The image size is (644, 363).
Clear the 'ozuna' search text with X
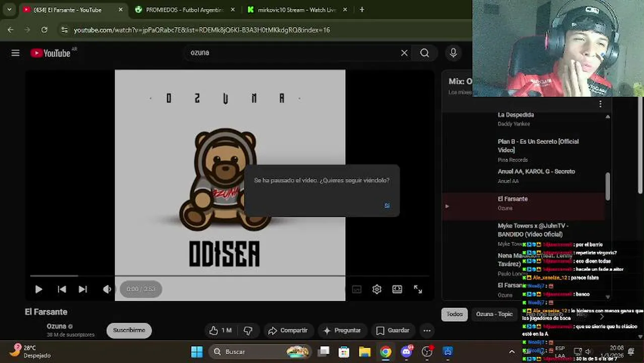[404, 53]
